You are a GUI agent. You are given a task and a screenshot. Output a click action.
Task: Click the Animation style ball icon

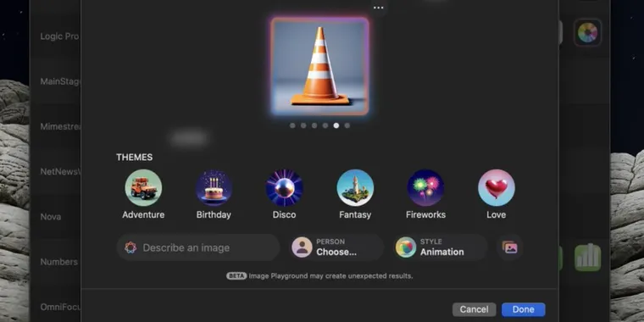click(406, 247)
